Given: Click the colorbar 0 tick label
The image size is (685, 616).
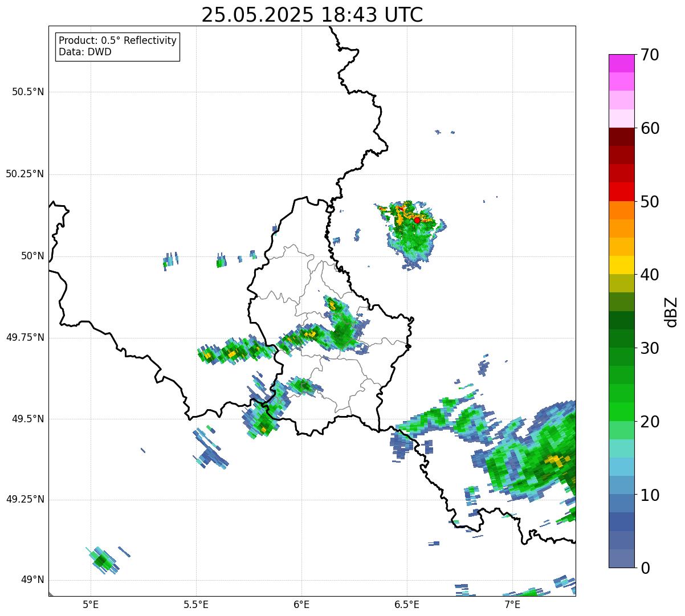Looking at the screenshot, I should tap(645, 568).
